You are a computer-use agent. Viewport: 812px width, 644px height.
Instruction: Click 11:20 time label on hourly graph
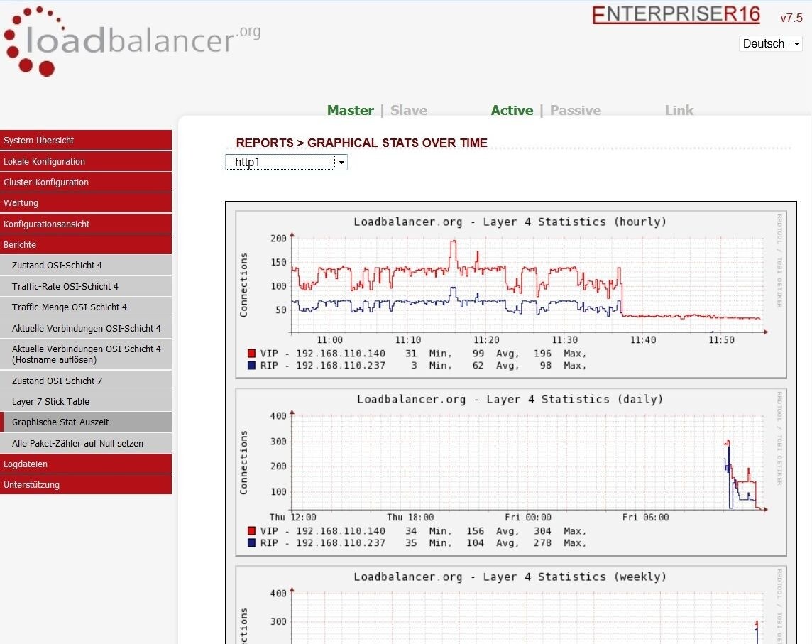coord(486,340)
